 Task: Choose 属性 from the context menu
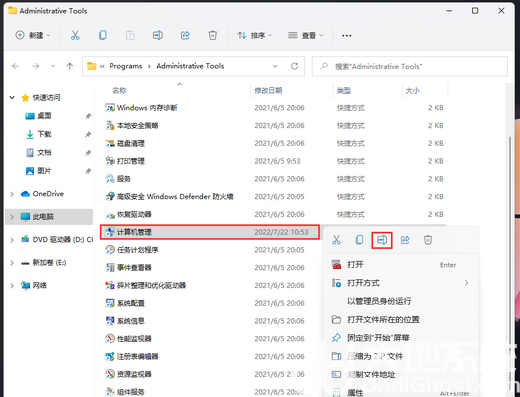point(401,392)
